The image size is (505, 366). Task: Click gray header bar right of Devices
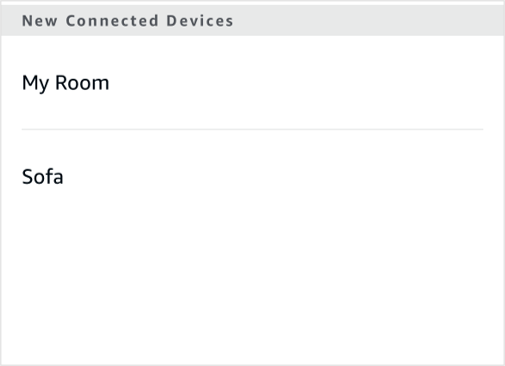pos(367,21)
